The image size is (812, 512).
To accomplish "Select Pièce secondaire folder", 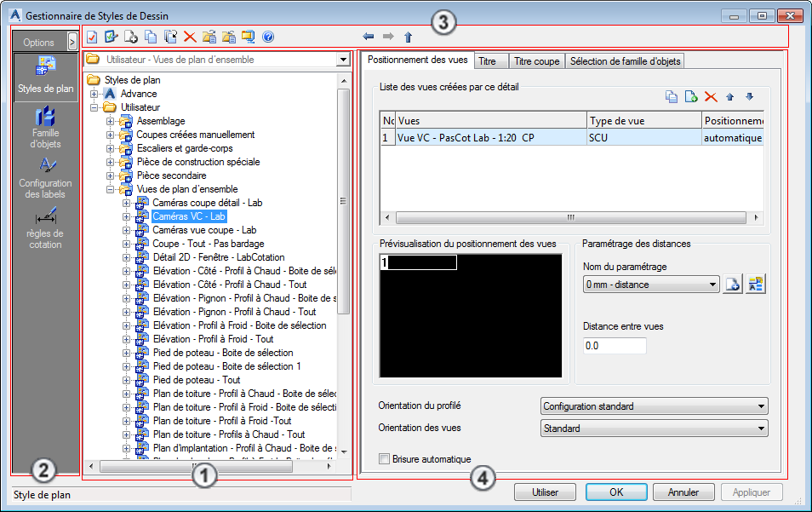I will tap(171, 175).
